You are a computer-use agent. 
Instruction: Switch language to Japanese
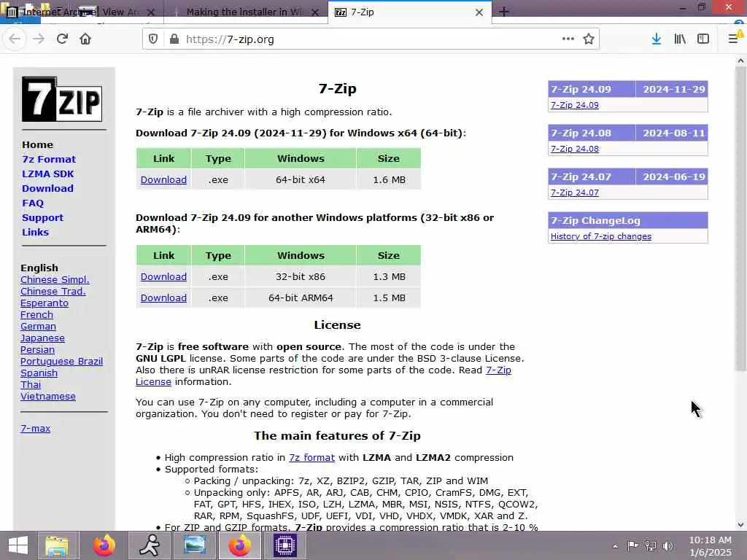tap(42, 338)
